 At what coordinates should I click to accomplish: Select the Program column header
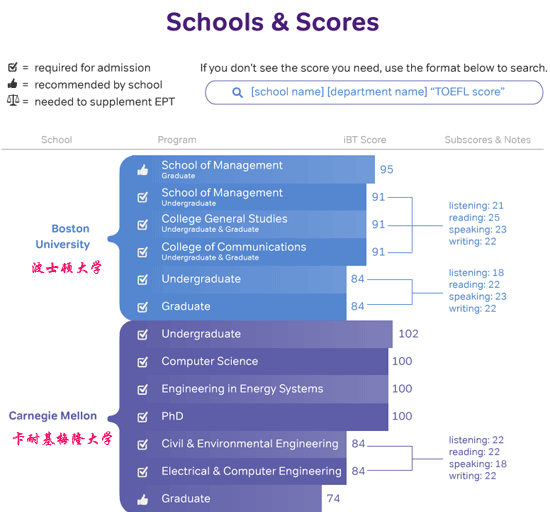coord(177,140)
